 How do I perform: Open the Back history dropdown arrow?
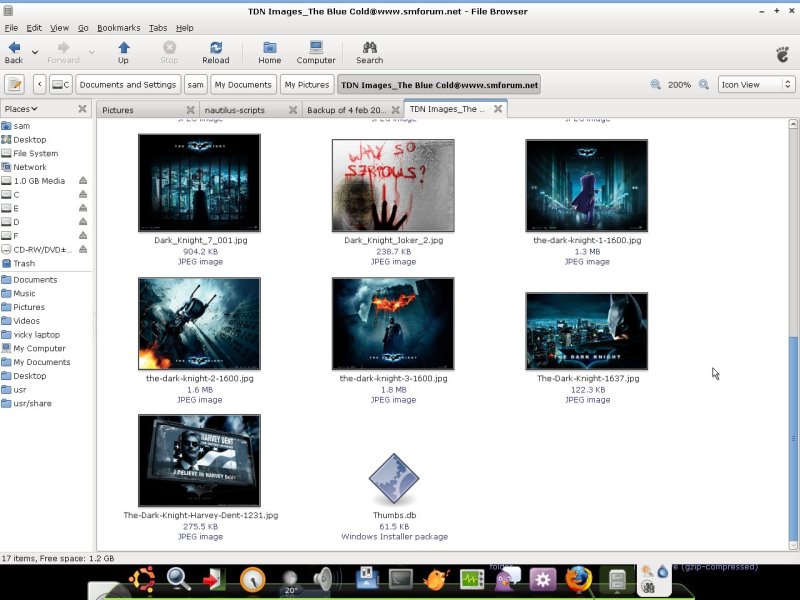click(35, 52)
